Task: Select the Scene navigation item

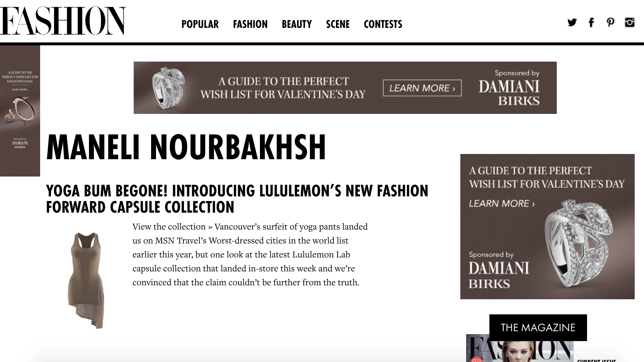Action: (x=338, y=24)
